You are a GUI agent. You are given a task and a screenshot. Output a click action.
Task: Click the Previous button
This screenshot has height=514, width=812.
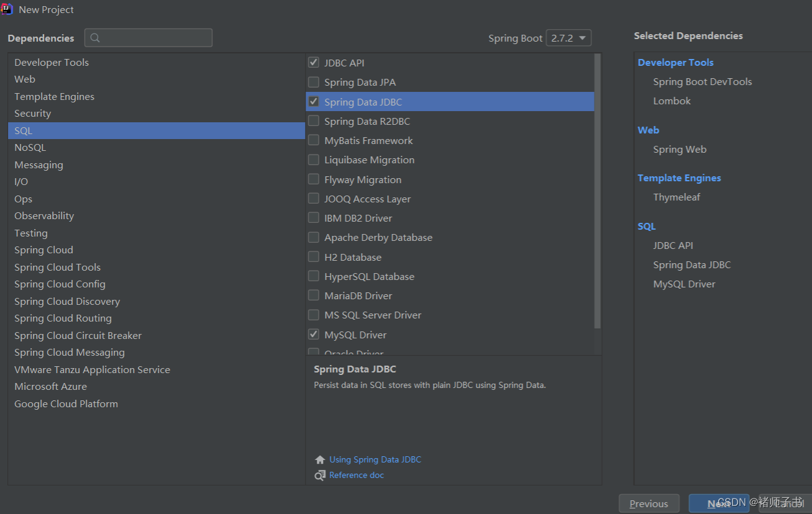tap(649, 503)
